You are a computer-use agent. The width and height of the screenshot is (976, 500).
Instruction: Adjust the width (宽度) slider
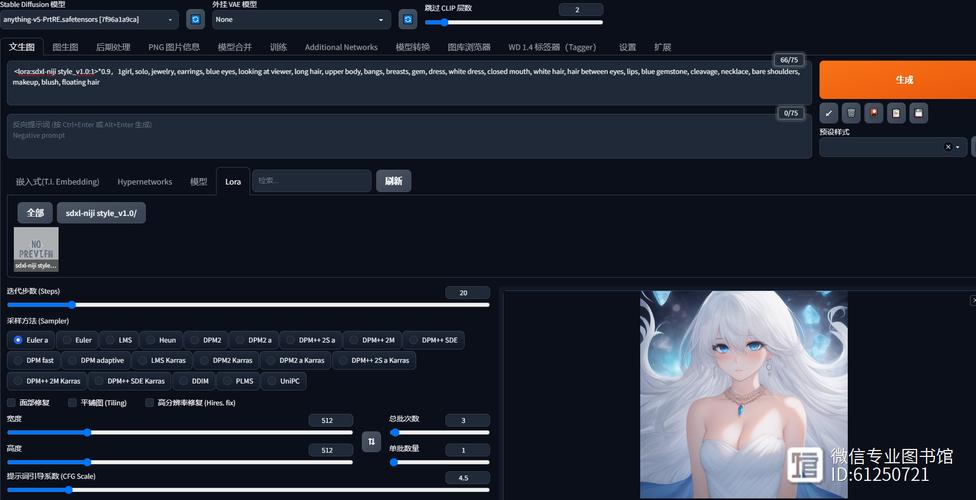[x=179, y=432]
